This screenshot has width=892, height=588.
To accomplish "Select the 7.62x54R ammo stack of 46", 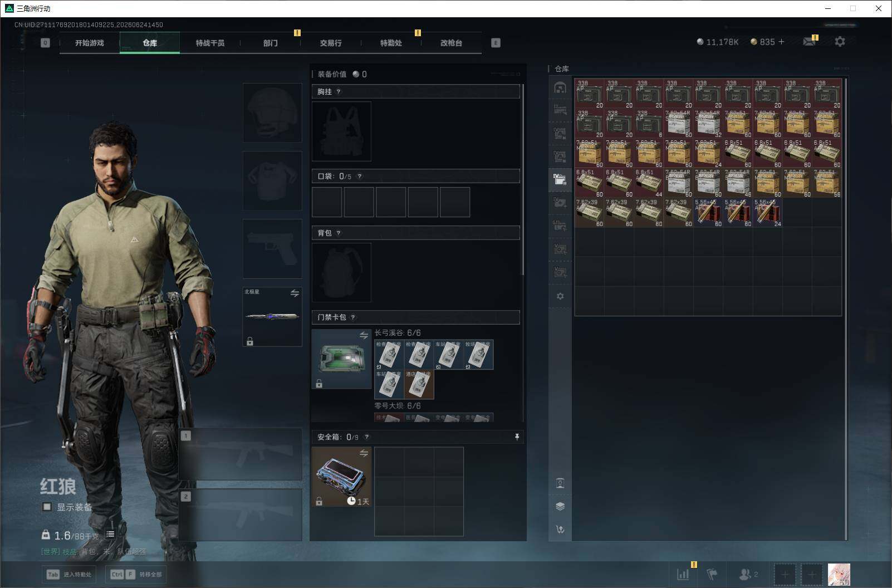I will click(x=738, y=183).
